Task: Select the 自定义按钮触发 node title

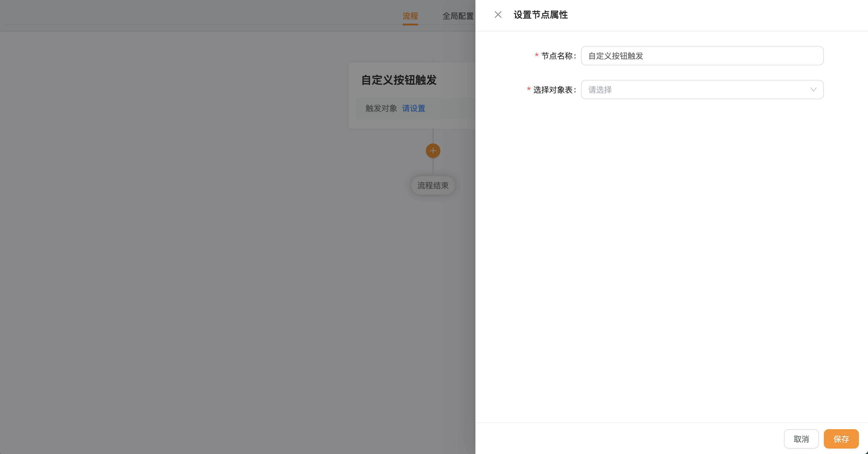Action: 399,80
